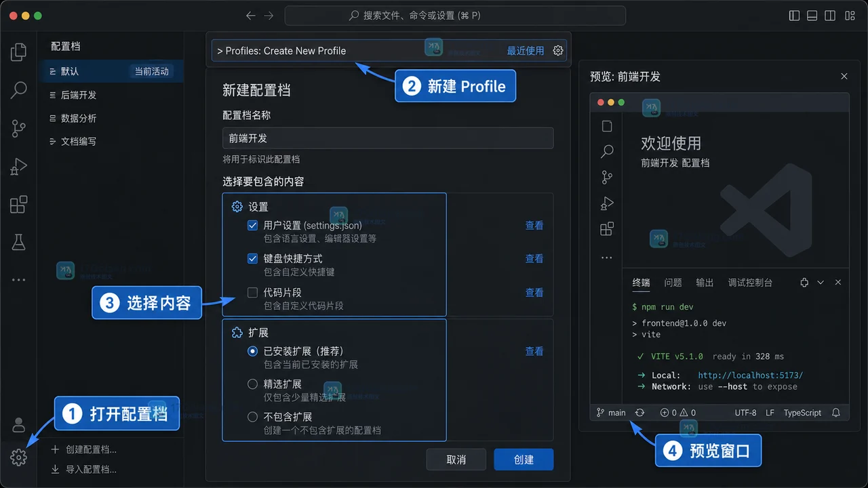Click the main branch indicator in the status bar

(x=611, y=413)
